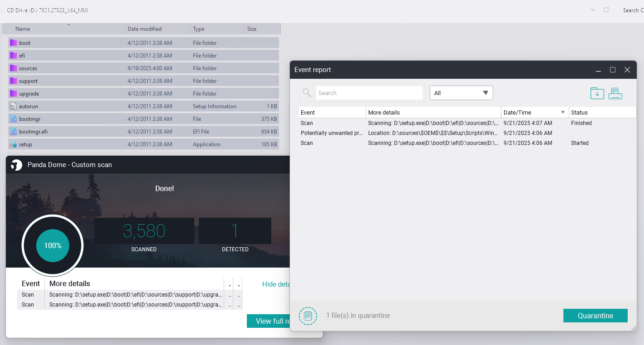Click the Event header in Custom scan details

tap(31, 283)
